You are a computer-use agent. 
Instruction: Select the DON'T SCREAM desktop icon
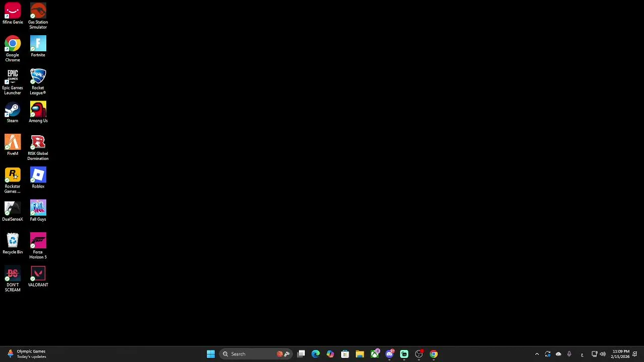coord(13,279)
